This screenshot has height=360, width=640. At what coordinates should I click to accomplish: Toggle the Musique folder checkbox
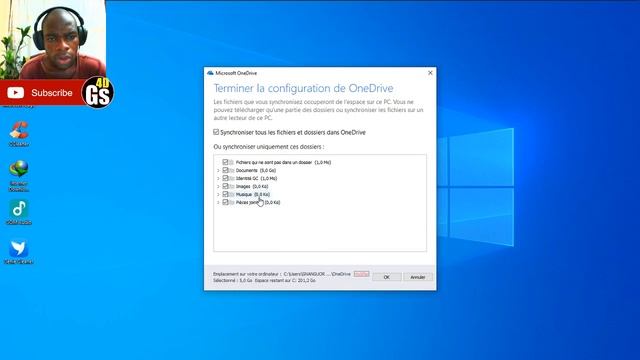(x=225, y=194)
